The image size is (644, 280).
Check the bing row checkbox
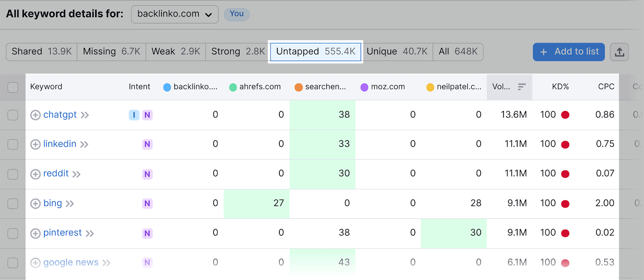pos(13,204)
